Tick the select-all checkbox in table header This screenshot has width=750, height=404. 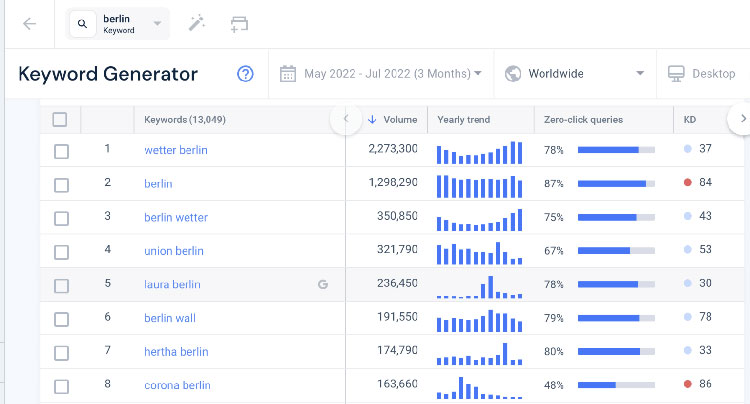pyautogui.click(x=60, y=120)
